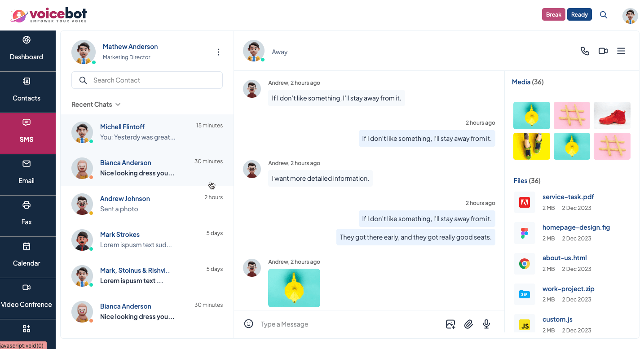Open the hamburger menu in chat header
Screen dimensions: 644x349
[x=621, y=51]
